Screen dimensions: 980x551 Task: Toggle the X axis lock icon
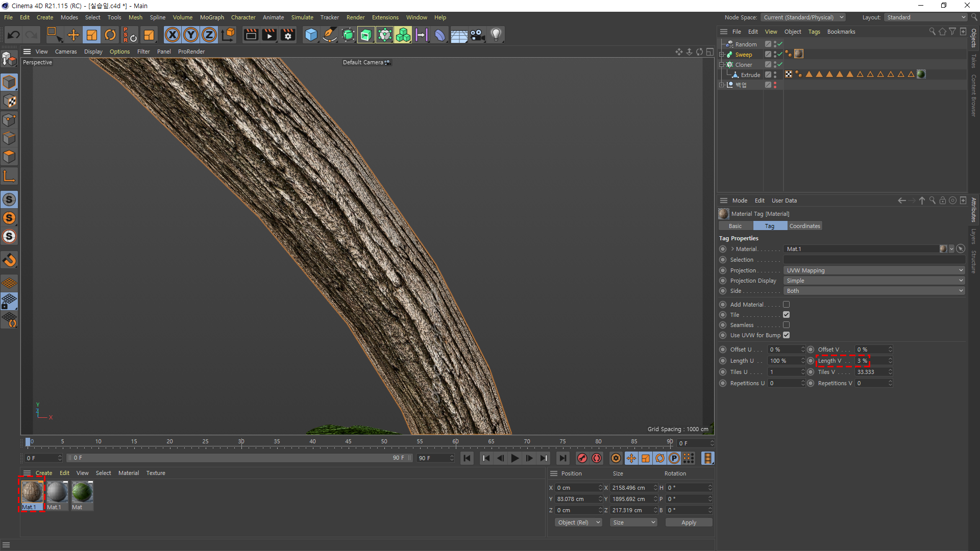point(173,35)
